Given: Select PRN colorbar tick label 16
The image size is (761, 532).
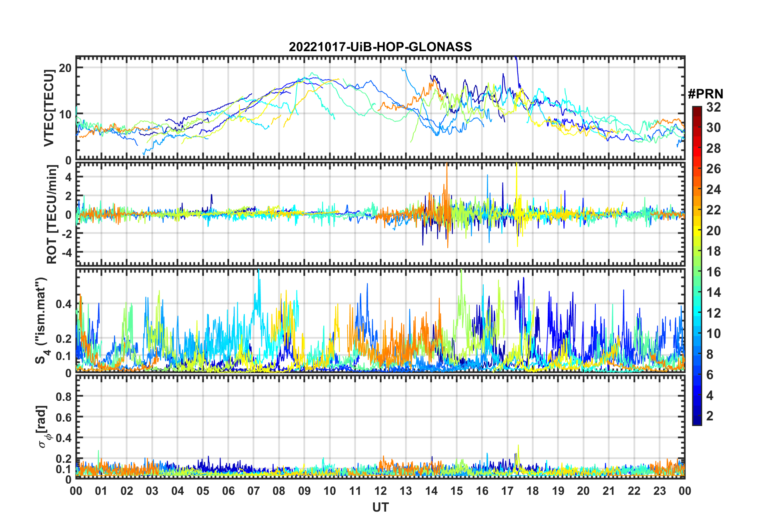Looking at the screenshot, I should pos(713,272).
